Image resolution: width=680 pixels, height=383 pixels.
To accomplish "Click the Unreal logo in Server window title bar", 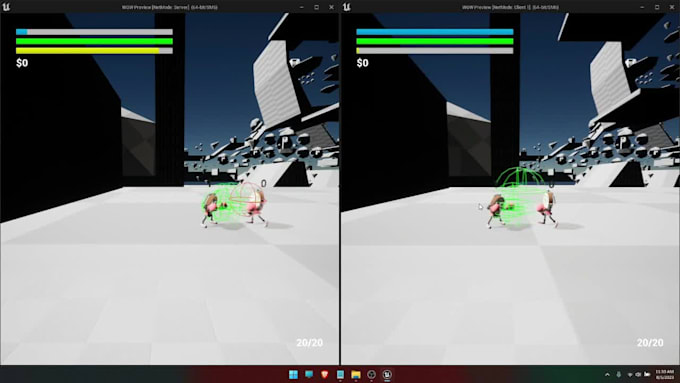I will (7, 7).
